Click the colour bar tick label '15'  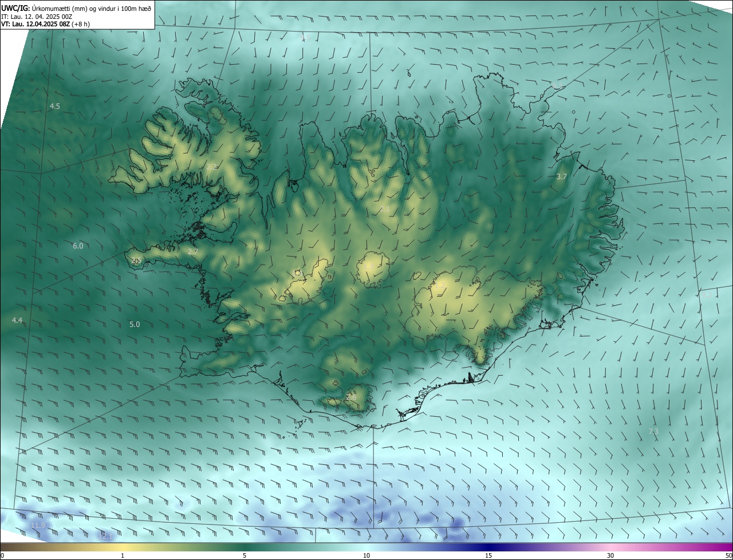(x=488, y=555)
